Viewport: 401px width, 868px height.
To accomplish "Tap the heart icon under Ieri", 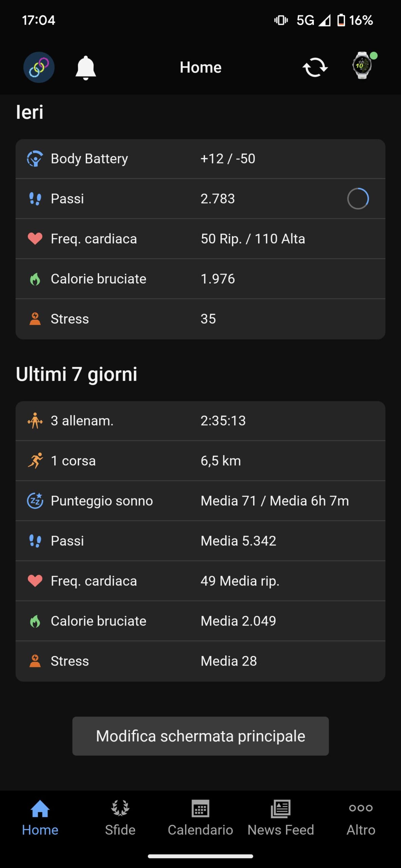I will pos(35,239).
